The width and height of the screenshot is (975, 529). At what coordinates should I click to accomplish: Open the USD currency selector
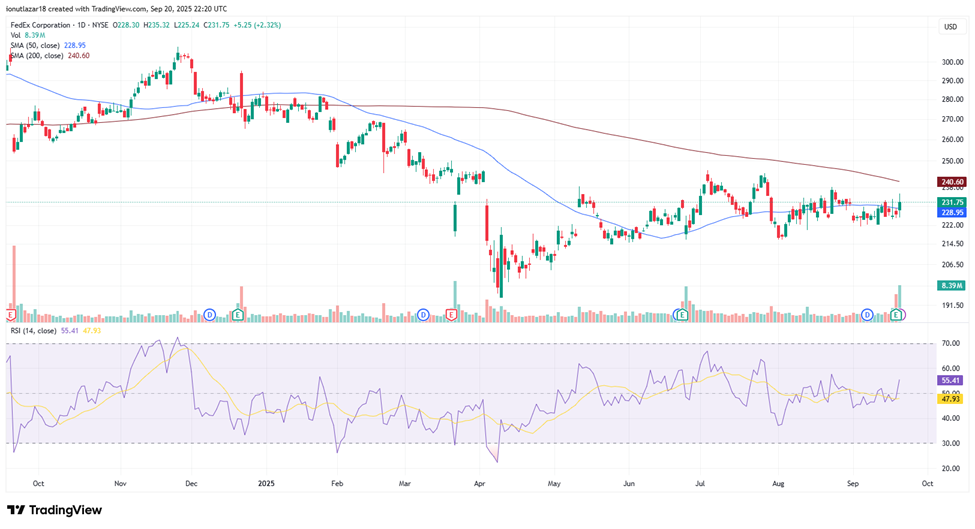[949, 26]
